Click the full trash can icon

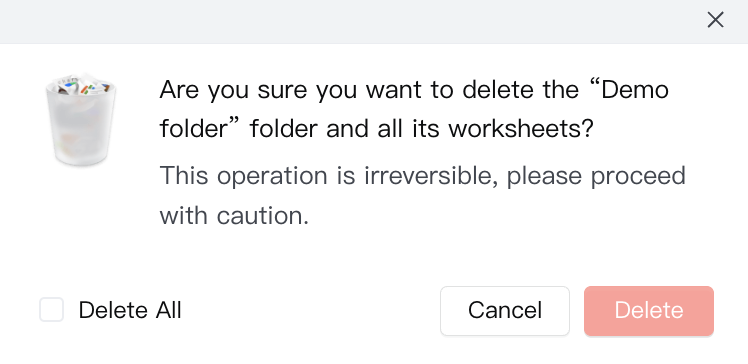(81, 120)
